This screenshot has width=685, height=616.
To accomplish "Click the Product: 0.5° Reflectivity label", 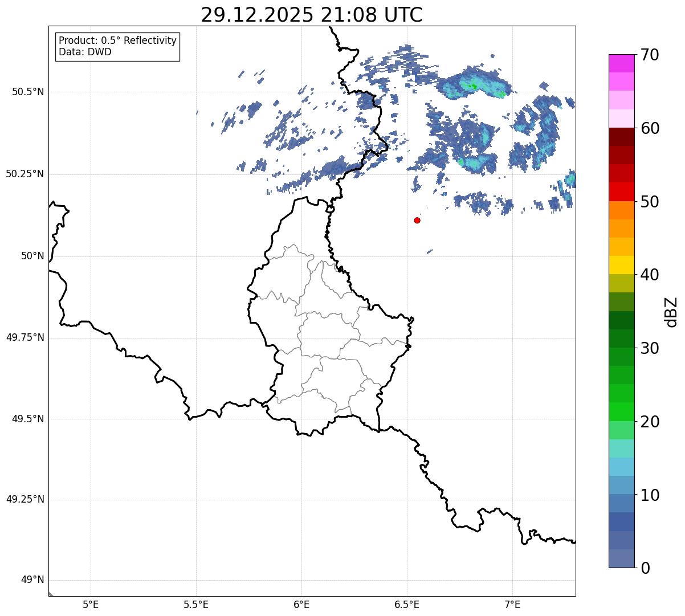I will click(118, 41).
